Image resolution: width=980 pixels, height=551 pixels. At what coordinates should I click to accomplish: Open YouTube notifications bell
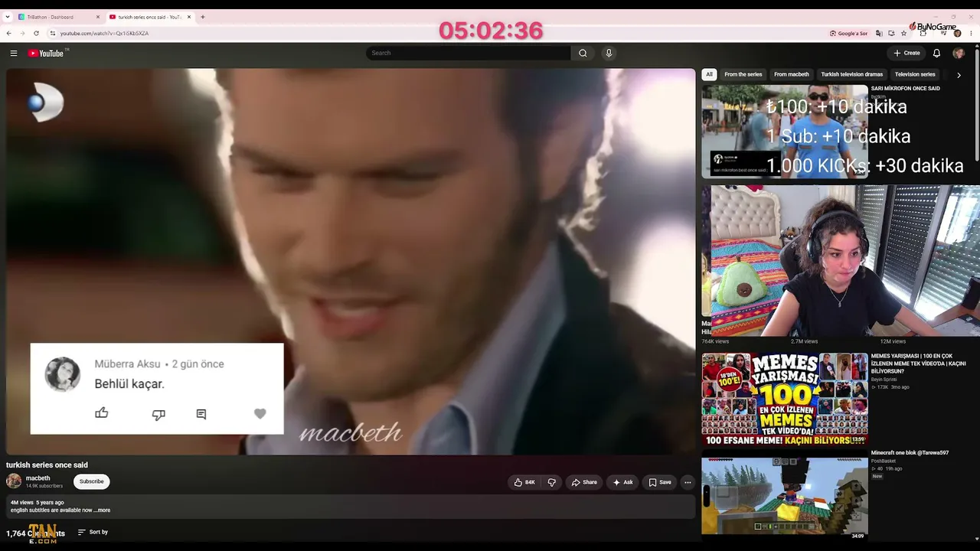(936, 53)
